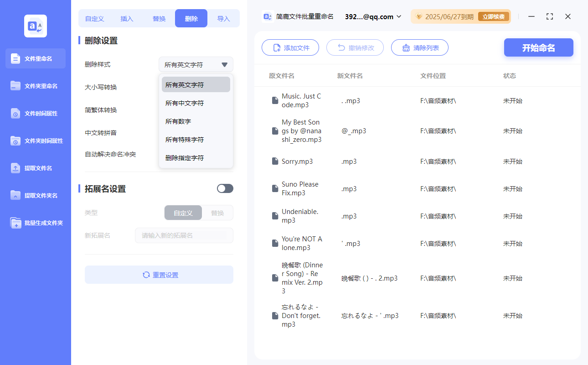Select the 批量生成文件夹 tool
The width and height of the screenshot is (588, 365).
point(36,223)
